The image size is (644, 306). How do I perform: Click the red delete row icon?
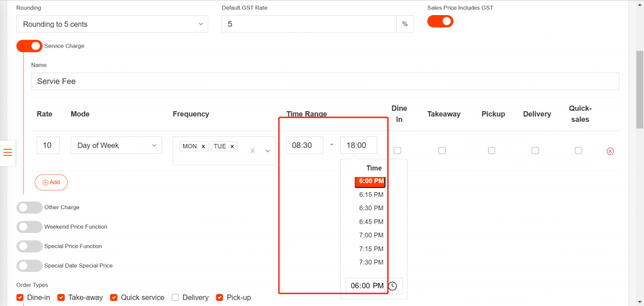609,151
